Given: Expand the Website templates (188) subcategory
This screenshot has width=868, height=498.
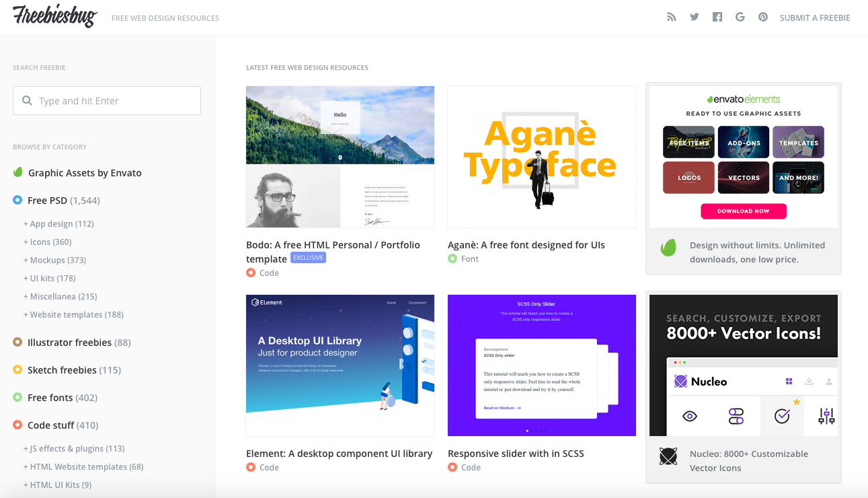Looking at the screenshot, I should (73, 314).
